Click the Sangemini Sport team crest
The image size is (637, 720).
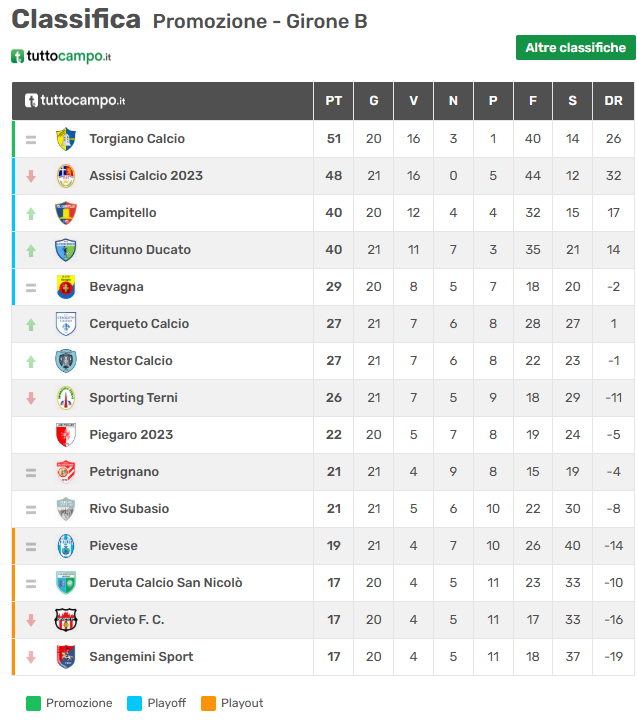(x=66, y=657)
